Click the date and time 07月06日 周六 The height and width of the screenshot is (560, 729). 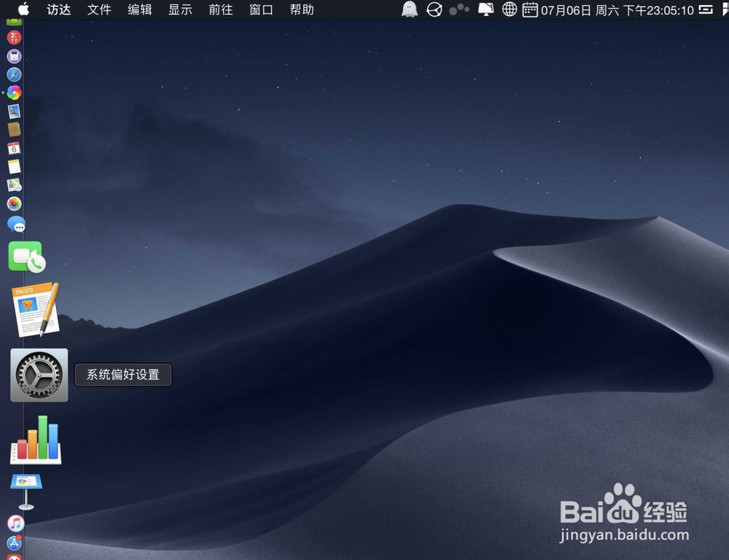pos(580,10)
